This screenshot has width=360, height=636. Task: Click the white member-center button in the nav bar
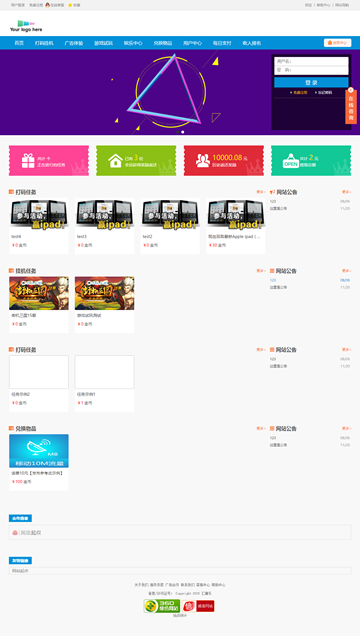[x=337, y=43]
